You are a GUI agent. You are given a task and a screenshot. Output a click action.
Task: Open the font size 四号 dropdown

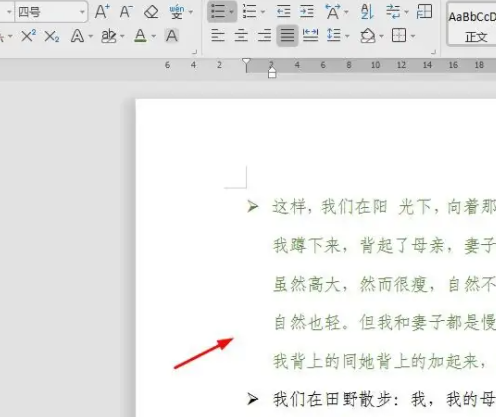(82, 12)
